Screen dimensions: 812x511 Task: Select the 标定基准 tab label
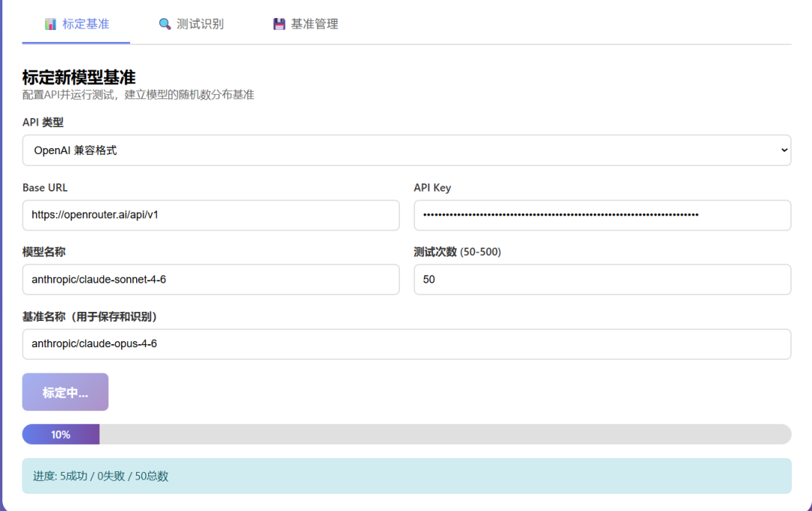pyautogui.click(x=86, y=24)
